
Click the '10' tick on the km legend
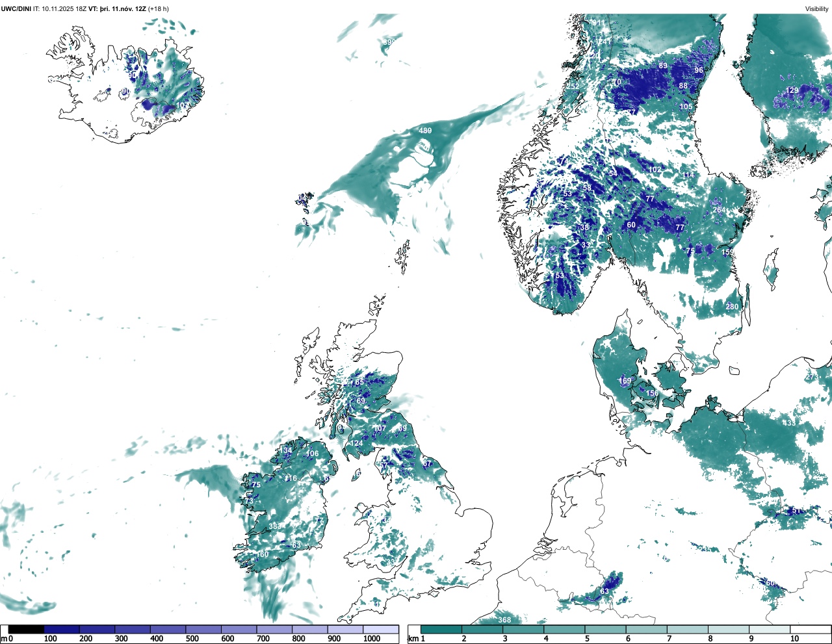794,639
